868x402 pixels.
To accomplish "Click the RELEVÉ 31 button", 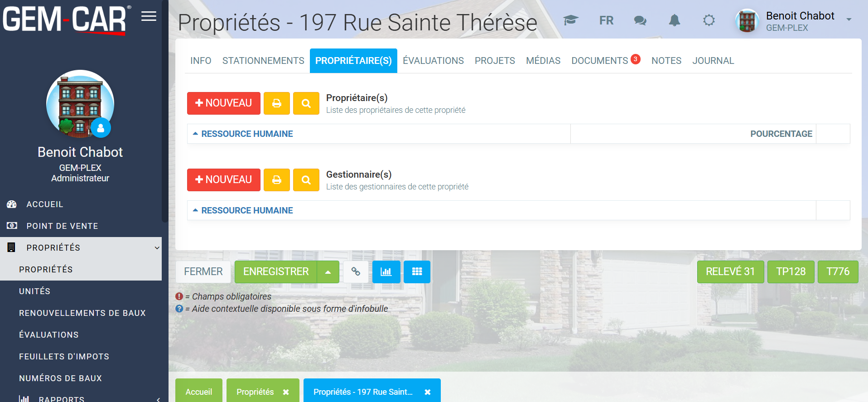I will [730, 271].
